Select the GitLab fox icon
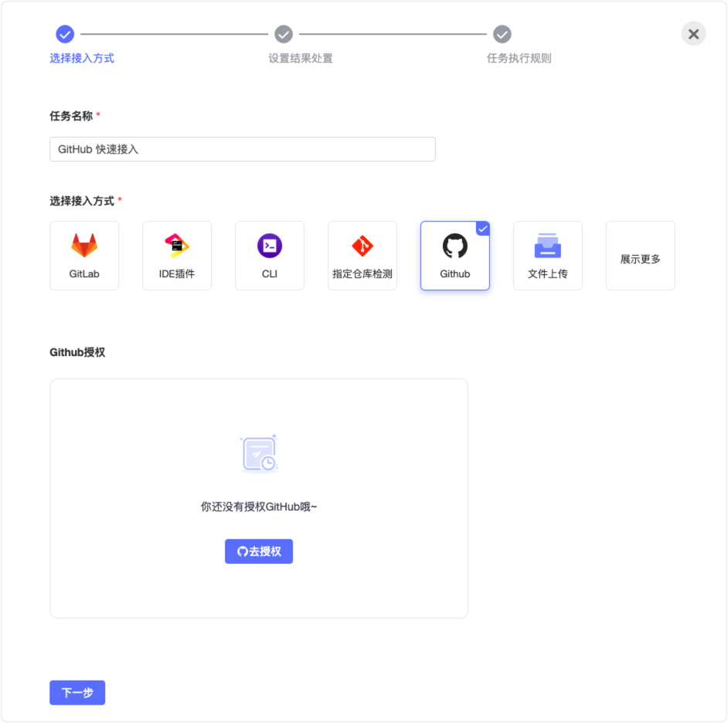 pyautogui.click(x=84, y=246)
